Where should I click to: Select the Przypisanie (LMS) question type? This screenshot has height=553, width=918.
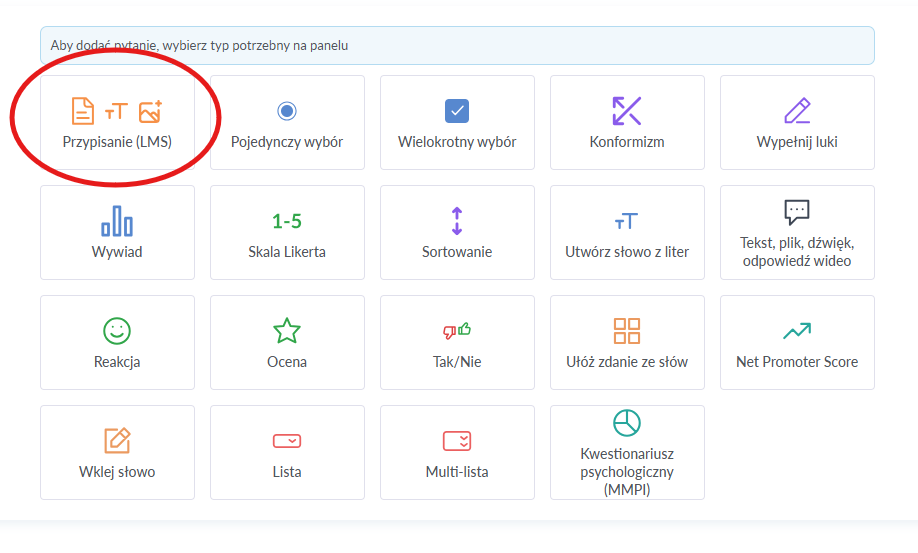coord(117,123)
